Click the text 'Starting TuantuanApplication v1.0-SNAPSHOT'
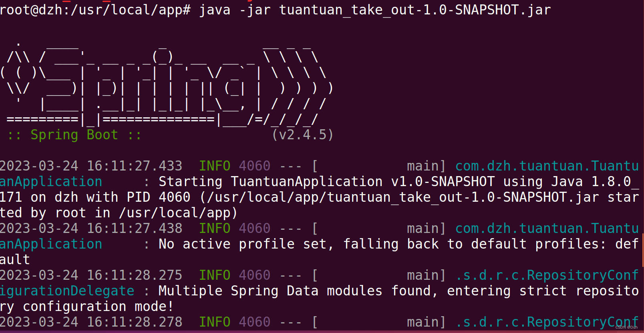 (327, 182)
